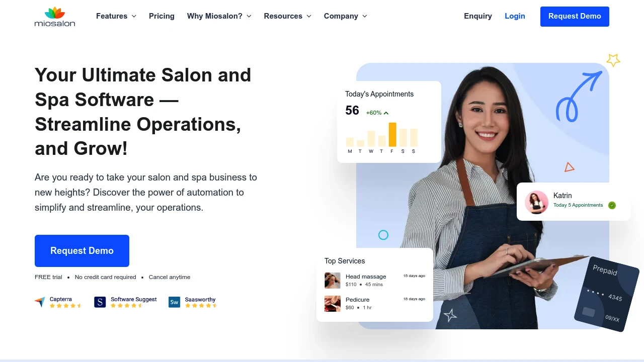This screenshot has height=362, width=644.
Task: Open the Resources dropdown
Action: pyautogui.click(x=287, y=16)
